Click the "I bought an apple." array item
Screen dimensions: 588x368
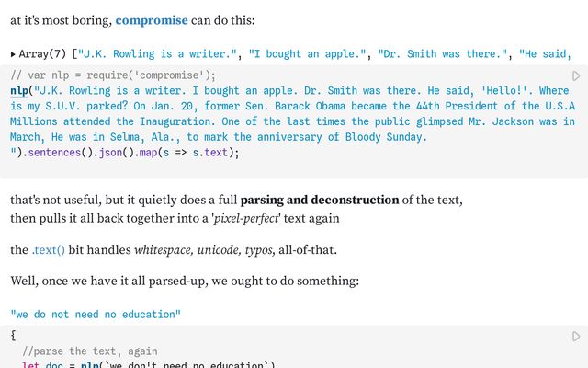tap(310, 53)
